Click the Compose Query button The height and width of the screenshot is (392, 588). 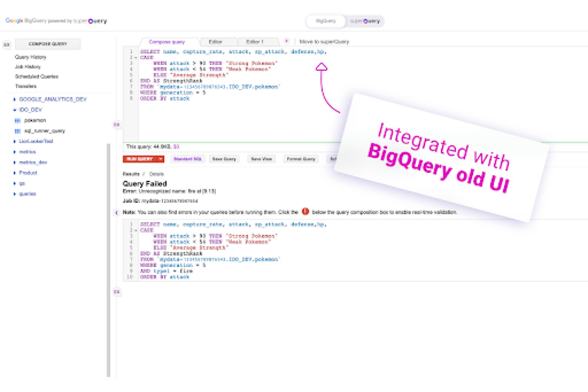48,44
